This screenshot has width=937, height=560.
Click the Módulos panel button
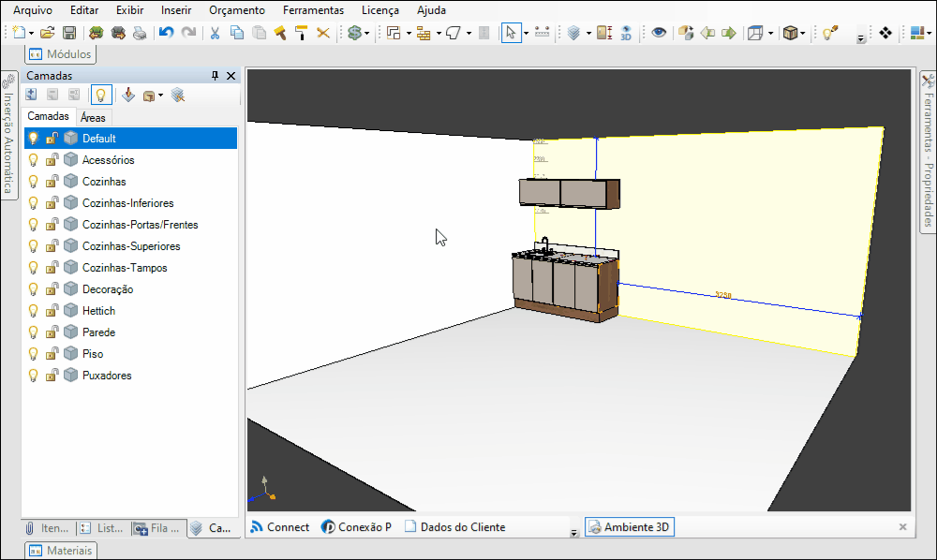(60, 54)
